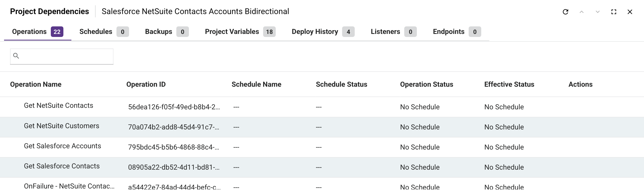Click the refresh icon in the header
This screenshot has width=644, height=191.
tap(565, 12)
